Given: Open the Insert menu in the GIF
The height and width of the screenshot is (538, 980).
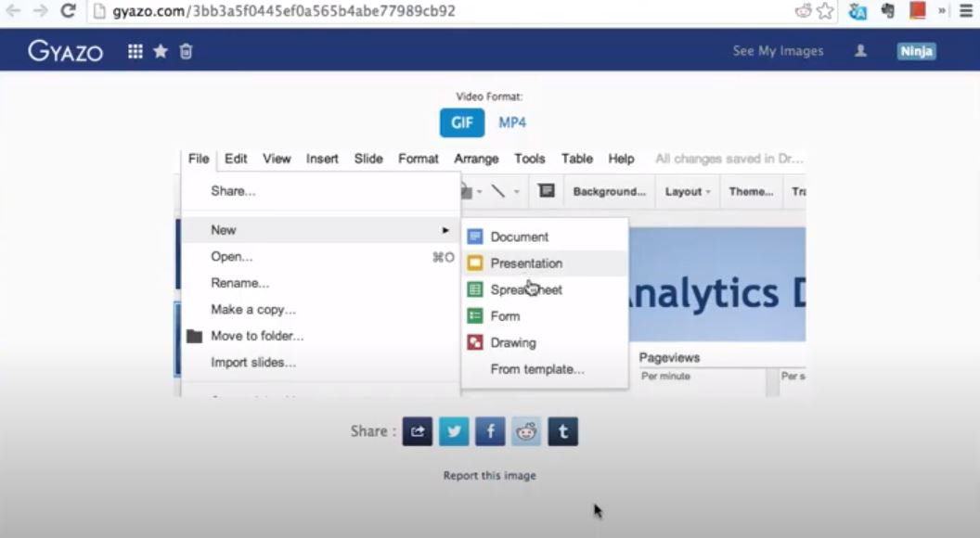Looking at the screenshot, I should pos(322,159).
